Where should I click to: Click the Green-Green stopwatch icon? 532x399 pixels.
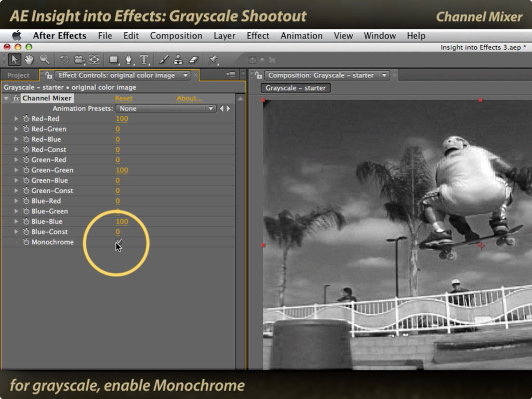[x=26, y=170]
